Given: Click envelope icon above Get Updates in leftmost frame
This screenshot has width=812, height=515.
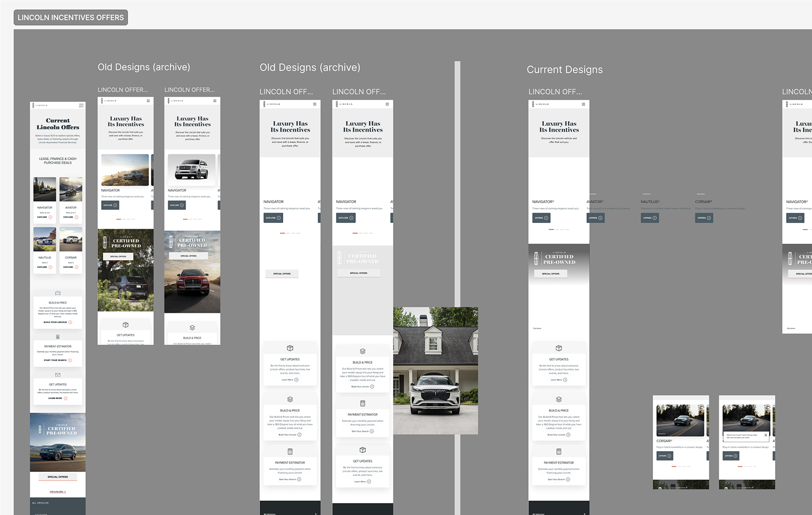Looking at the screenshot, I should 58,375.
